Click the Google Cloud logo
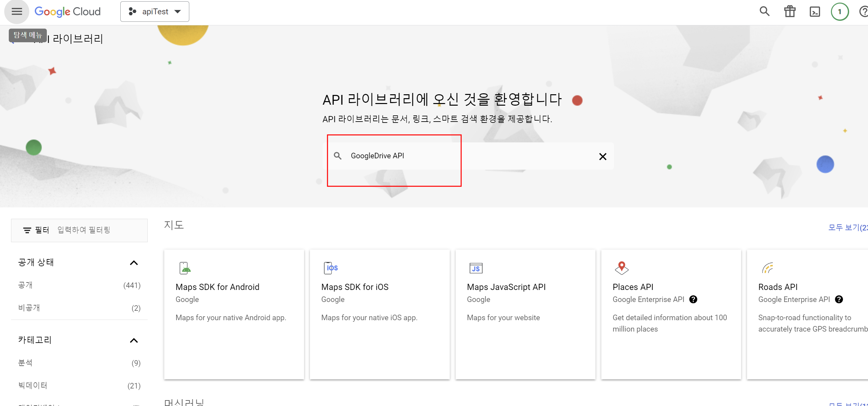Screen dimensions: 868x406 tap(67, 12)
